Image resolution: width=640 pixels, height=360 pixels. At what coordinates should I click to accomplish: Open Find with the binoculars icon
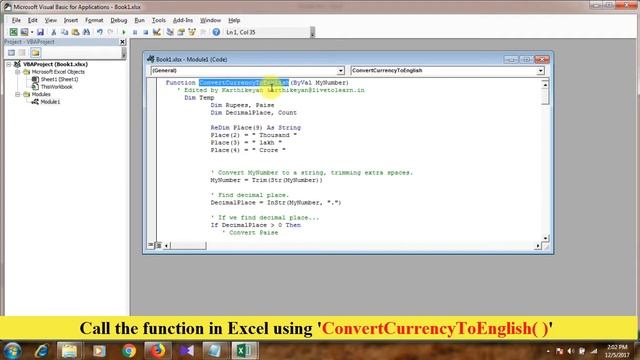[86, 32]
